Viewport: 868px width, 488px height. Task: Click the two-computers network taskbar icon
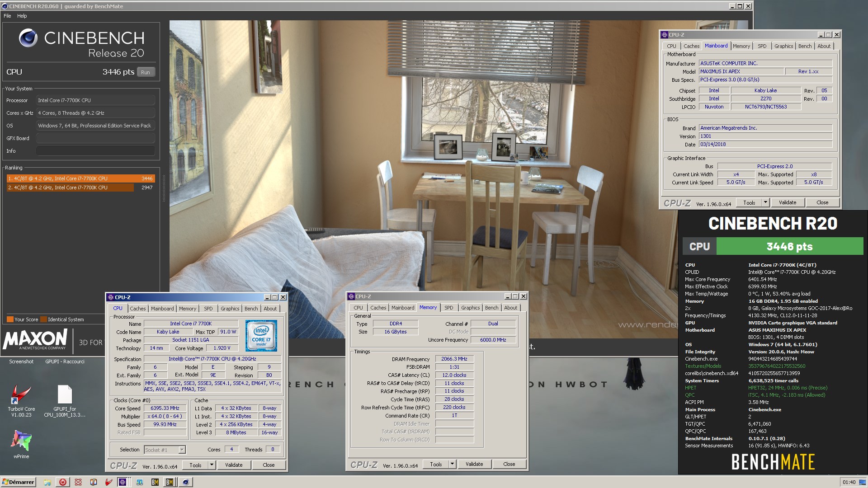pyautogui.click(x=139, y=482)
